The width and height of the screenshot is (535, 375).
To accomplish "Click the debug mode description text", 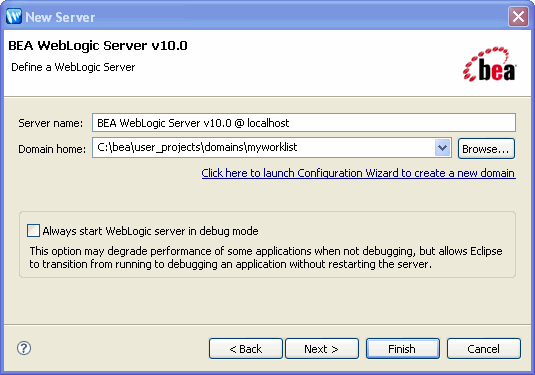I will 266,258.
